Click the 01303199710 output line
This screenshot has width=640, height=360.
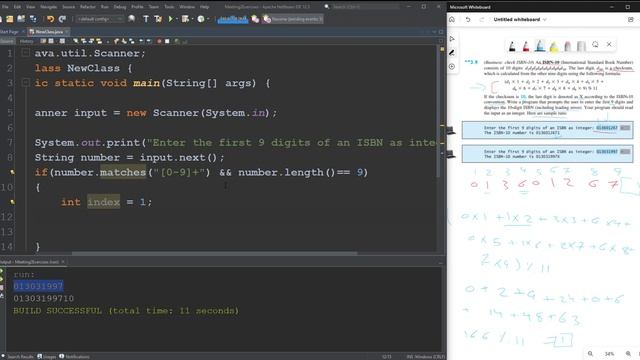click(44, 298)
